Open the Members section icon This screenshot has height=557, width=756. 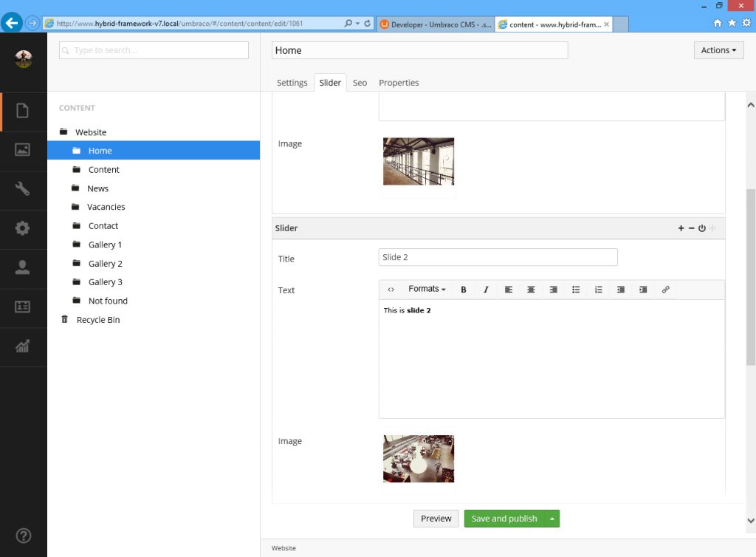pyautogui.click(x=23, y=307)
